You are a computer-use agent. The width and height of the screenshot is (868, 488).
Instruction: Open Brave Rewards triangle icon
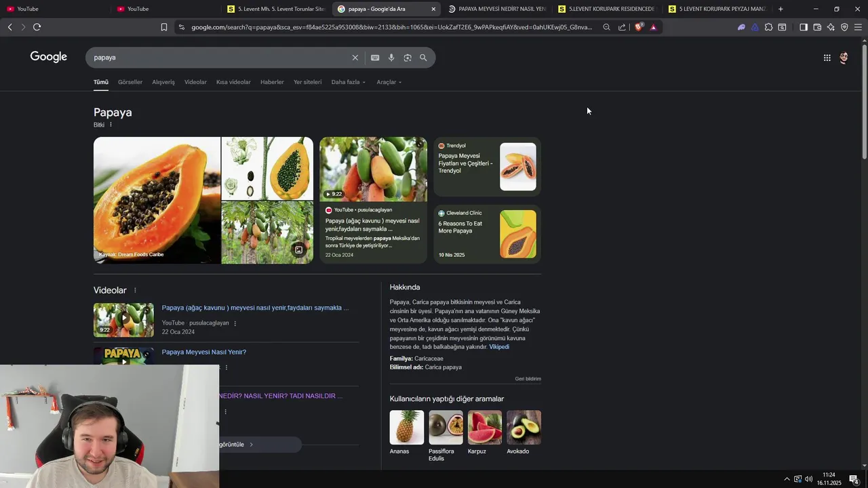click(653, 27)
